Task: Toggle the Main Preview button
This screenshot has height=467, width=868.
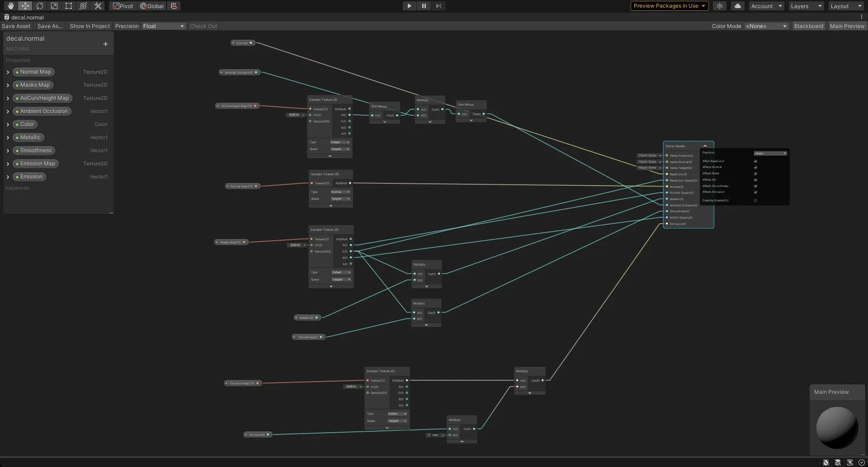Action: point(847,26)
